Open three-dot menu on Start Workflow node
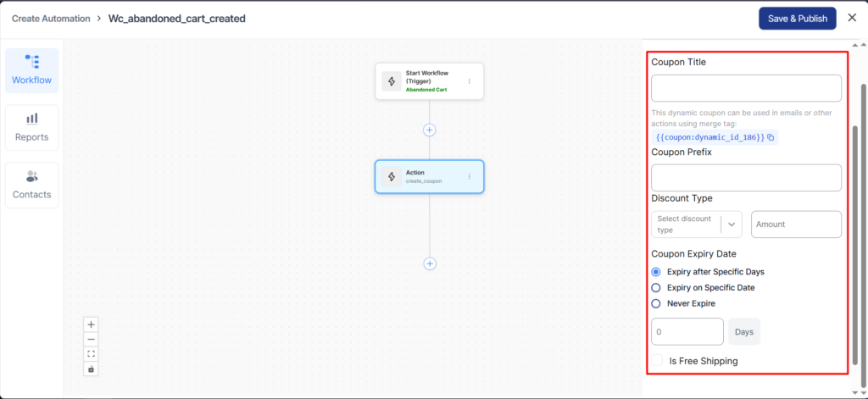Screen dimensions: 868x399 pyautogui.click(x=469, y=81)
